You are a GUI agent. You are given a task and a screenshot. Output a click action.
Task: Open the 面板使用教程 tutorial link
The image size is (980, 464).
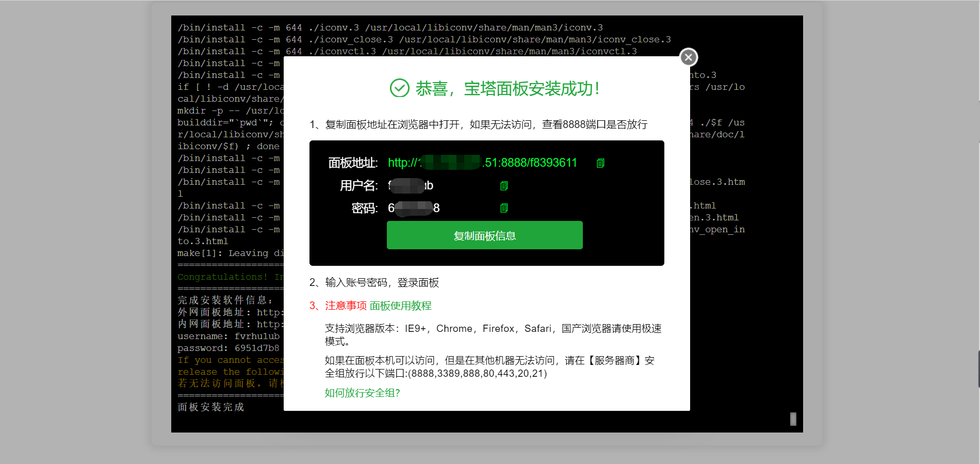401,306
